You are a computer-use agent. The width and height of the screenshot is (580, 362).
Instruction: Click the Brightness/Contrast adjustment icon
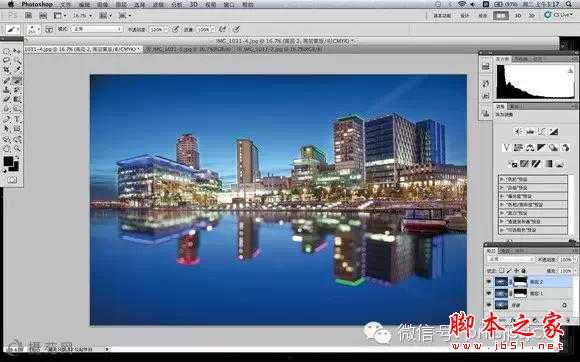tap(518, 132)
